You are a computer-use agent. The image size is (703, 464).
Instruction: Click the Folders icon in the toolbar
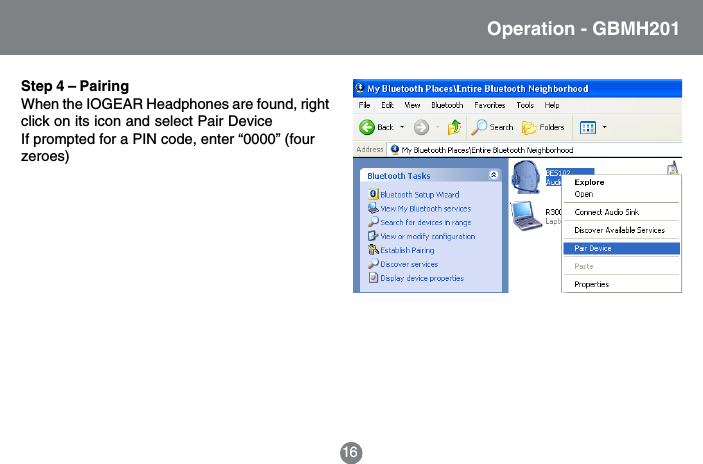click(x=529, y=128)
